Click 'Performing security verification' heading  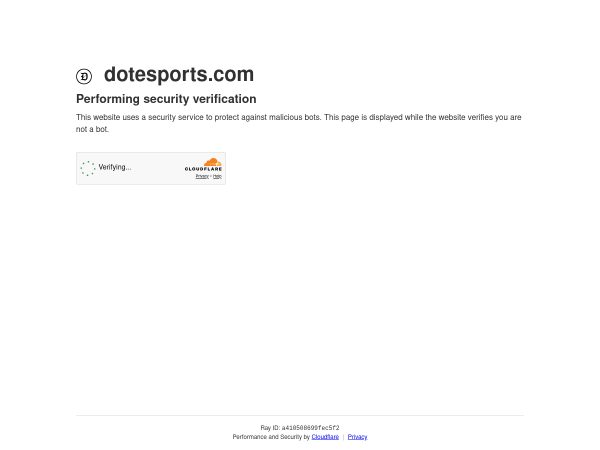[166, 99]
